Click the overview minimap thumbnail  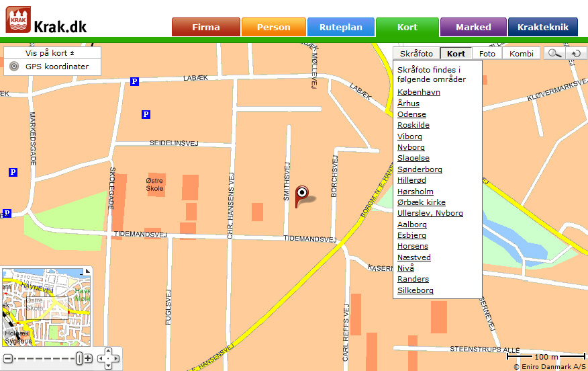point(46,306)
